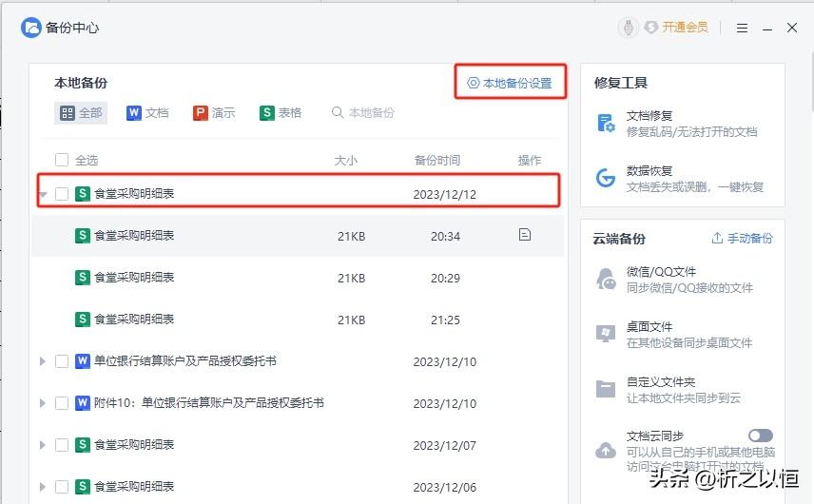
Task: Click spreadsheet icon of 21:25 backup row
Action: point(83,320)
